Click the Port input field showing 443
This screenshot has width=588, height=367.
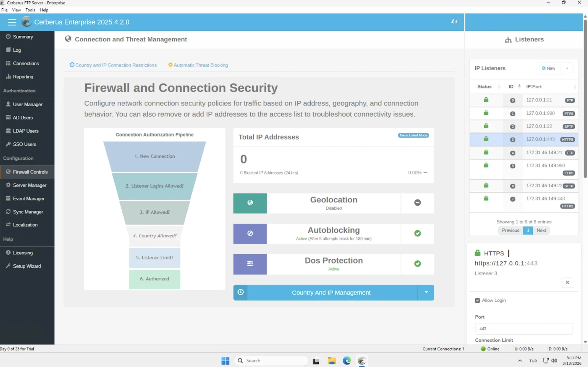pyautogui.click(x=524, y=329)
